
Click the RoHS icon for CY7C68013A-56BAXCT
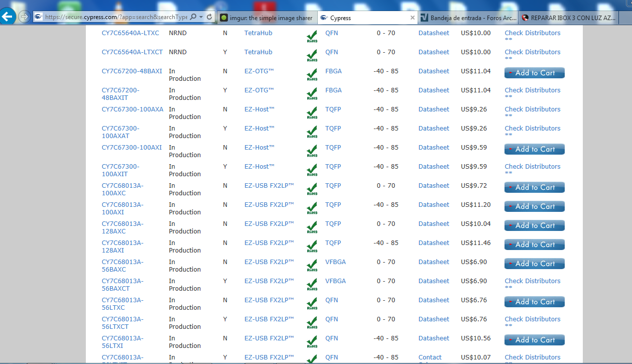click(312, 285)
